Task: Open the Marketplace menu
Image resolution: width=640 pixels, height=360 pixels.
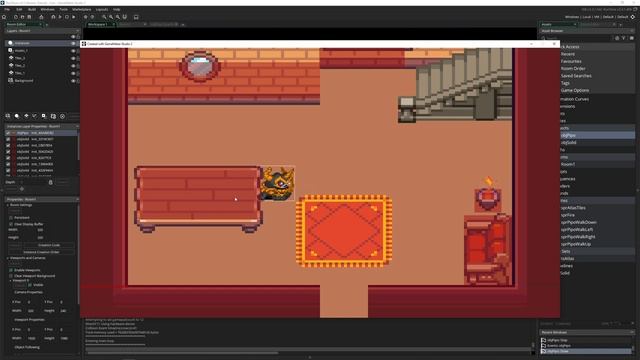Action: pyautogui.click(x=82, y=9)
